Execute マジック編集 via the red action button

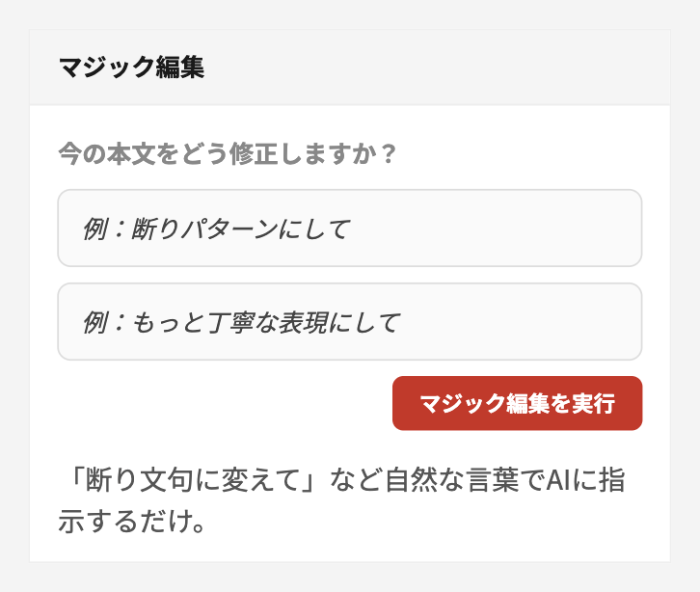click(517, 403)
